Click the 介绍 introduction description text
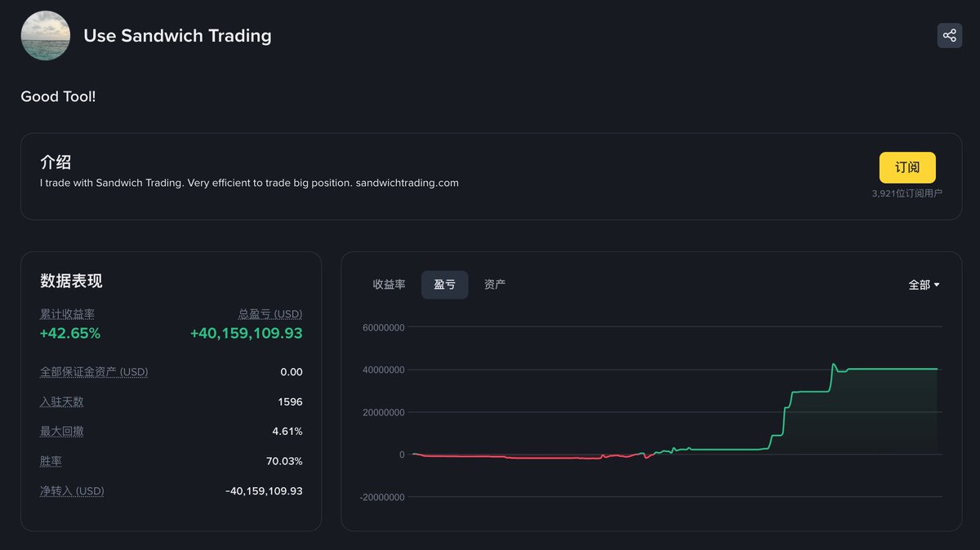Screen dimensions: 980x550 click(x=249, y=183)
